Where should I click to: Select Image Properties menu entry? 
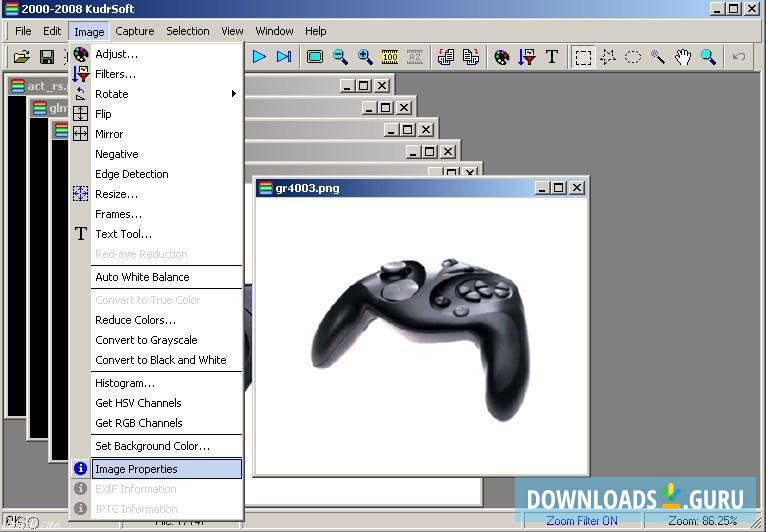click(156, 469)
